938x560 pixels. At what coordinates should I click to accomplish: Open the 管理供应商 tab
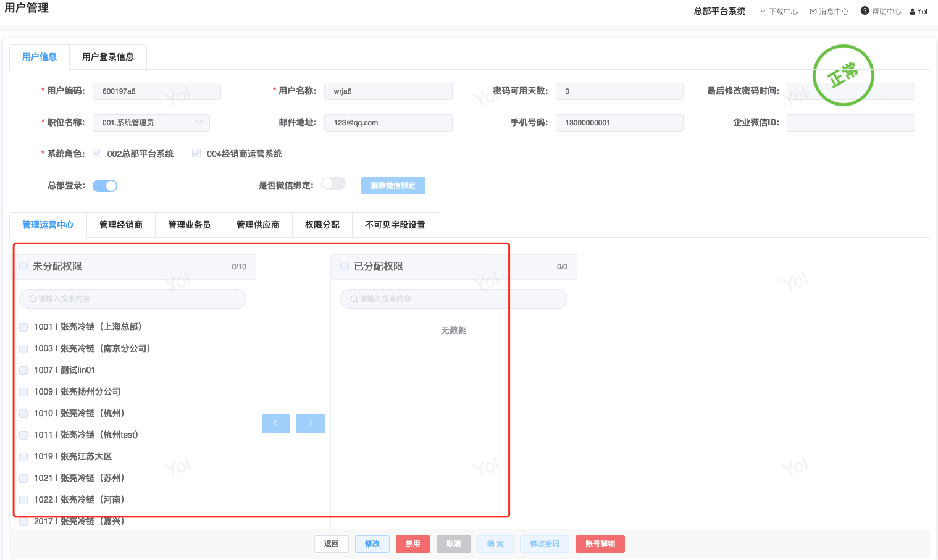(x=258, y=225)
